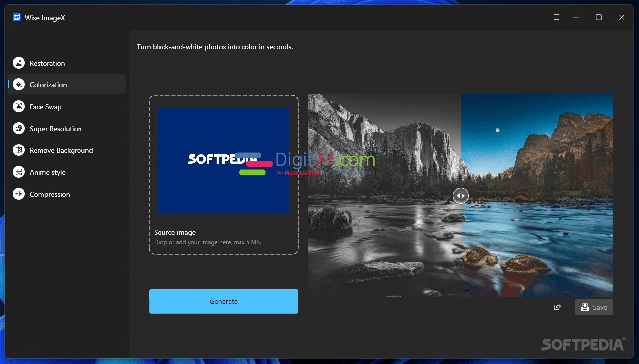Click the before/after comparison slider handle
This screenshot has height=364, width=639.
click(x=461, y=196)
